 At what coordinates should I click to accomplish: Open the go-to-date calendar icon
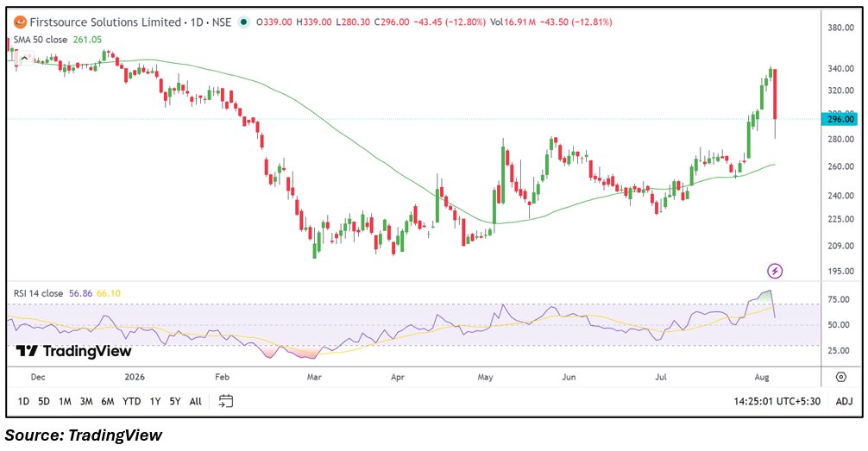click(x=226, y=401)
